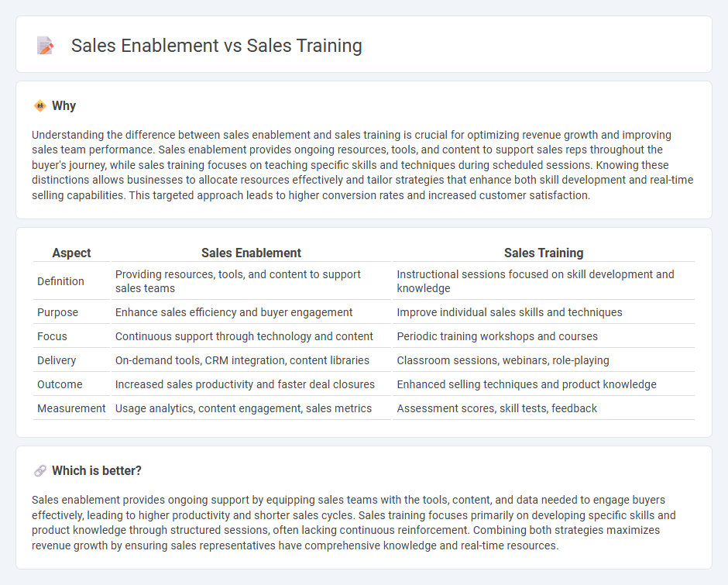Click the orange diamond icon next to Why

tap(40, 106)
